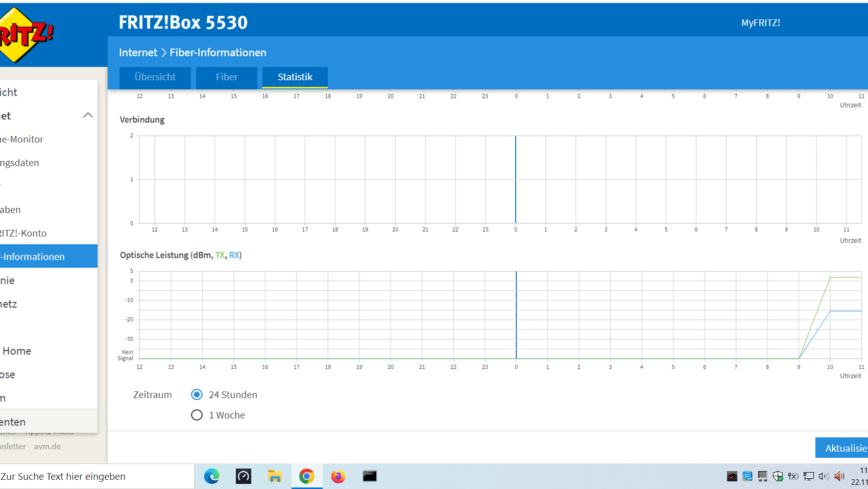Screen dimensions: 868x489
Task: Select the Statistik tab
Action: [x=295, y=77]
